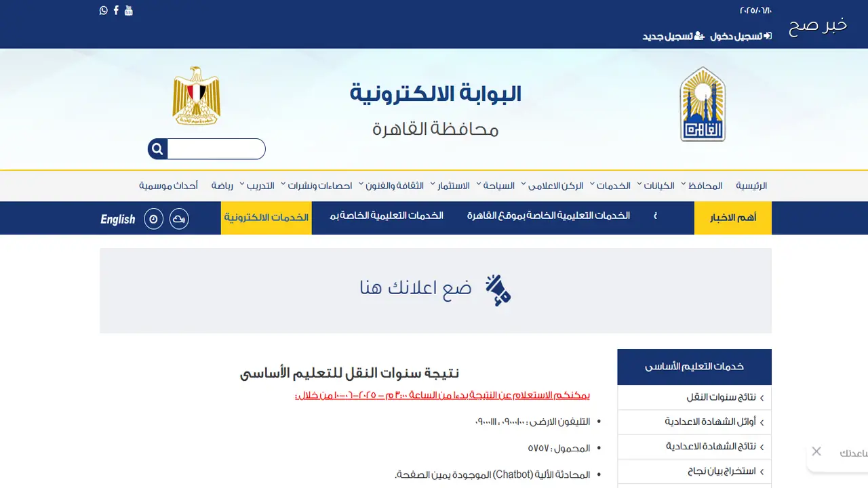Screen dimensions: 868x488
Task: Open the WhatsApp icon in header
Action: coord(104,10)
